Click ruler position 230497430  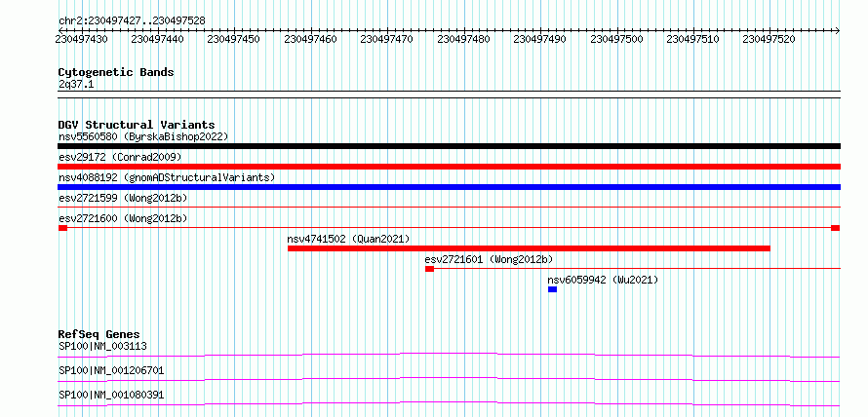tap(82, 39)
